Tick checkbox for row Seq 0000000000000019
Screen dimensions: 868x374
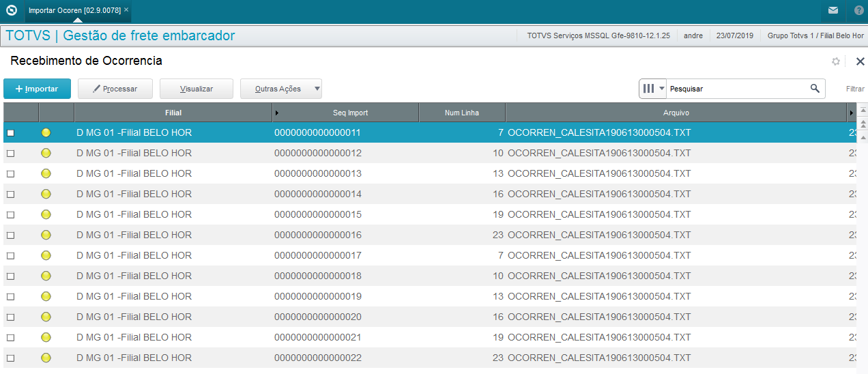click(x=10, y=296)
